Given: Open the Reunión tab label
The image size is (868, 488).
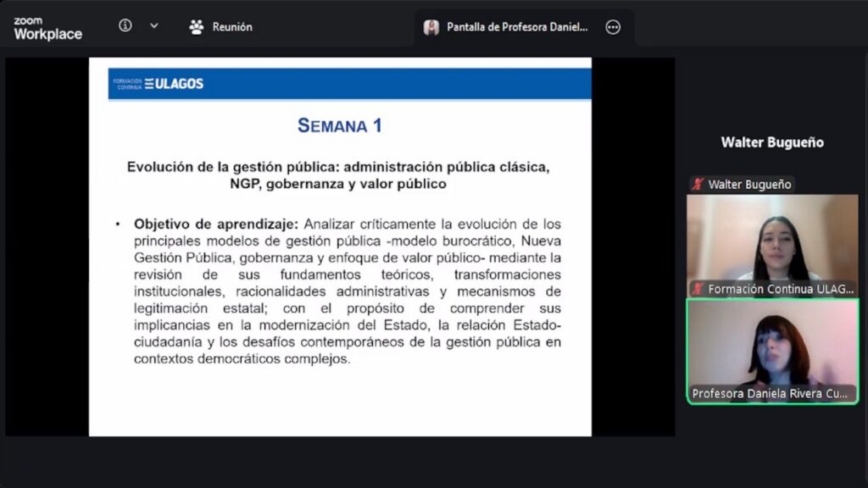Looking at the screenshot, I should click(232, 26).
